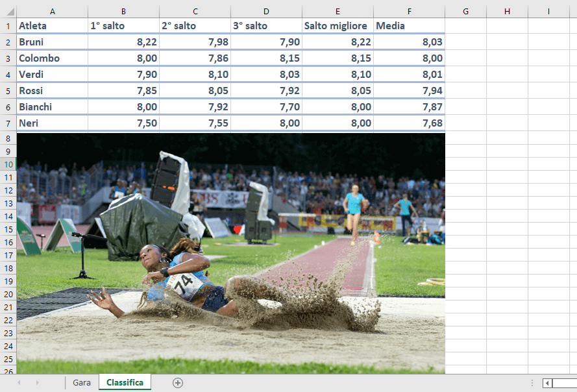Select the Bianchi name cell
The height and width of the screenshot is (392, 577).
(x=53, y=106)
